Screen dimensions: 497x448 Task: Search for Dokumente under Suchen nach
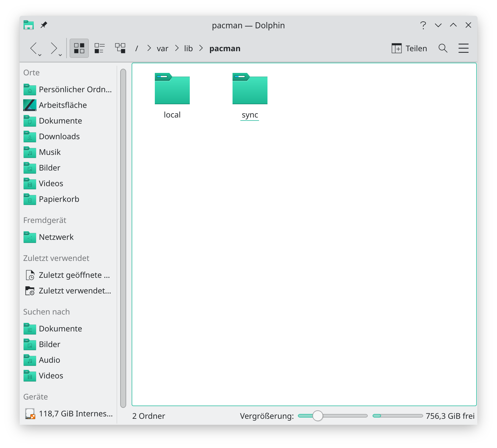pos(68,329)
